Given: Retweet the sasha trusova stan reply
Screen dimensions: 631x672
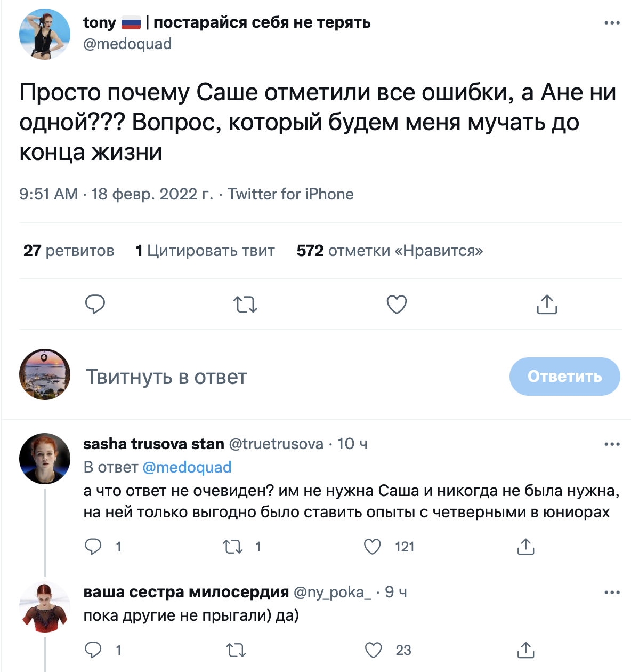Looking at the screenshot, I should click(232, 547).
